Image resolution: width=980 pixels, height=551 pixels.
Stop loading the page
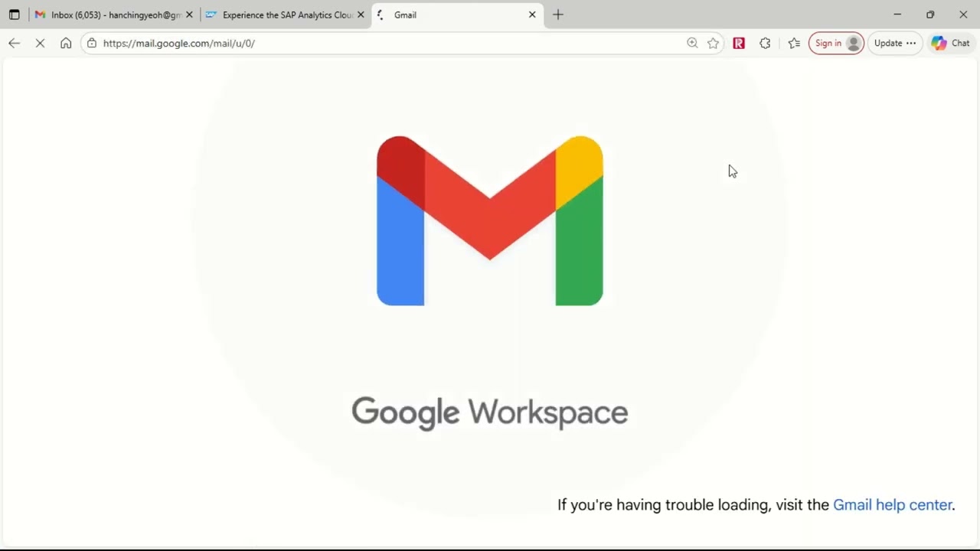[40, 43]
